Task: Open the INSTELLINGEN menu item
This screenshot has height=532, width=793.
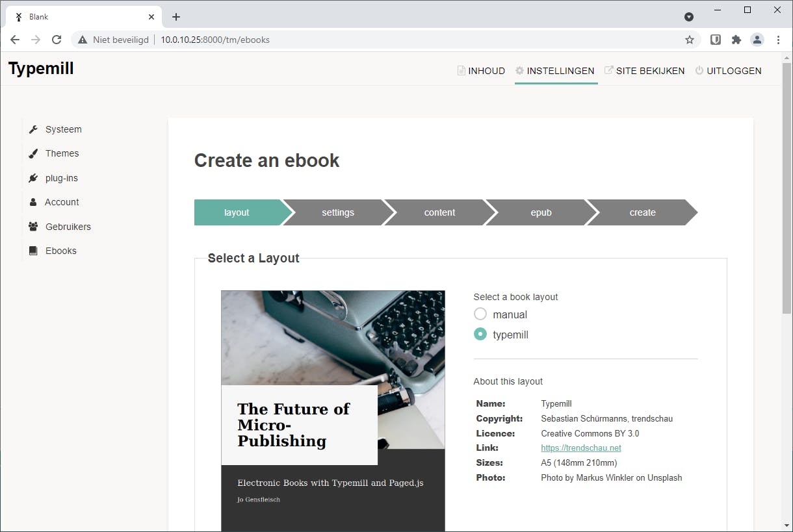Action: 556,71
